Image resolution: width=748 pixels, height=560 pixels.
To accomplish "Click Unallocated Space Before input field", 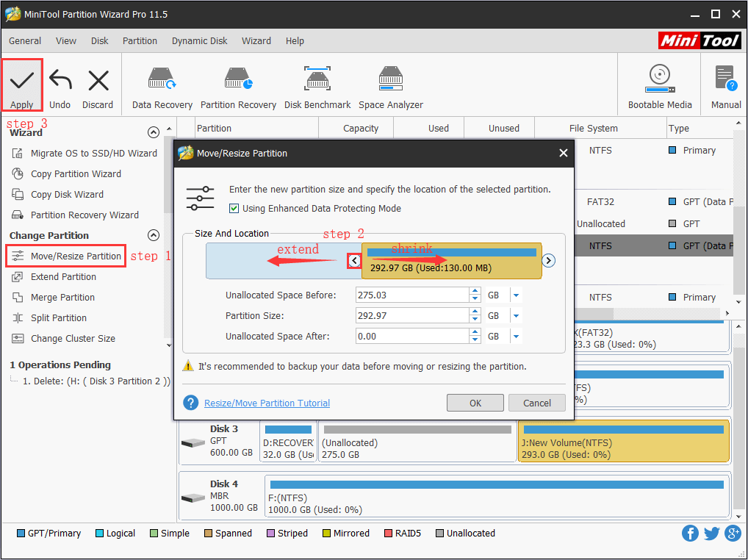I will point(412,295).
